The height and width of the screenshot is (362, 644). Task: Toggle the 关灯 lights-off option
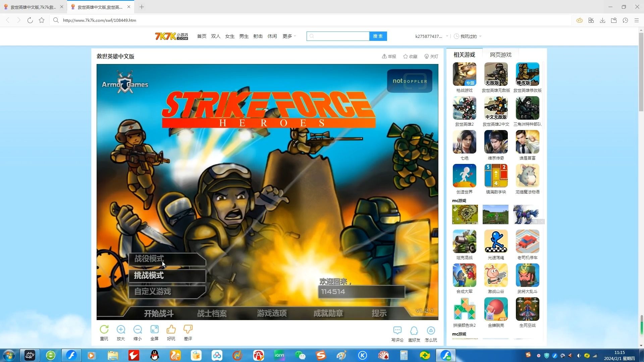coord(431,56)
